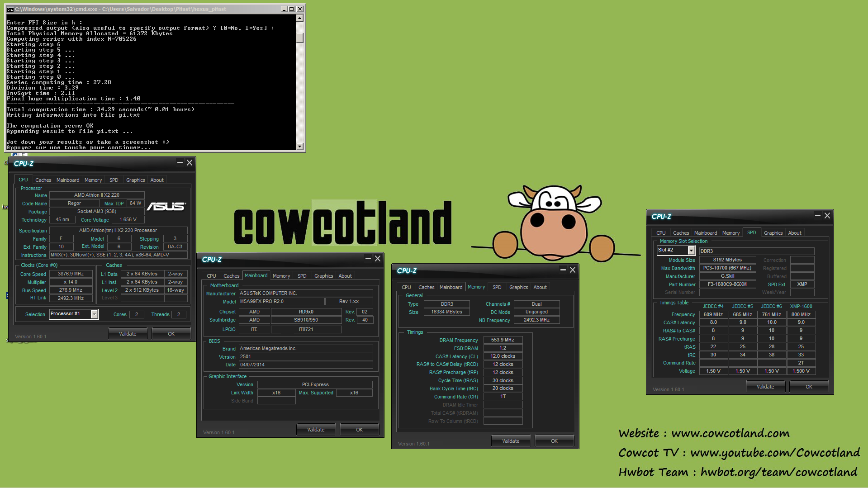Viewport: 868px width, 488px height.
Task: Minimize the cmd.exe command window
Action: (284, 9)
